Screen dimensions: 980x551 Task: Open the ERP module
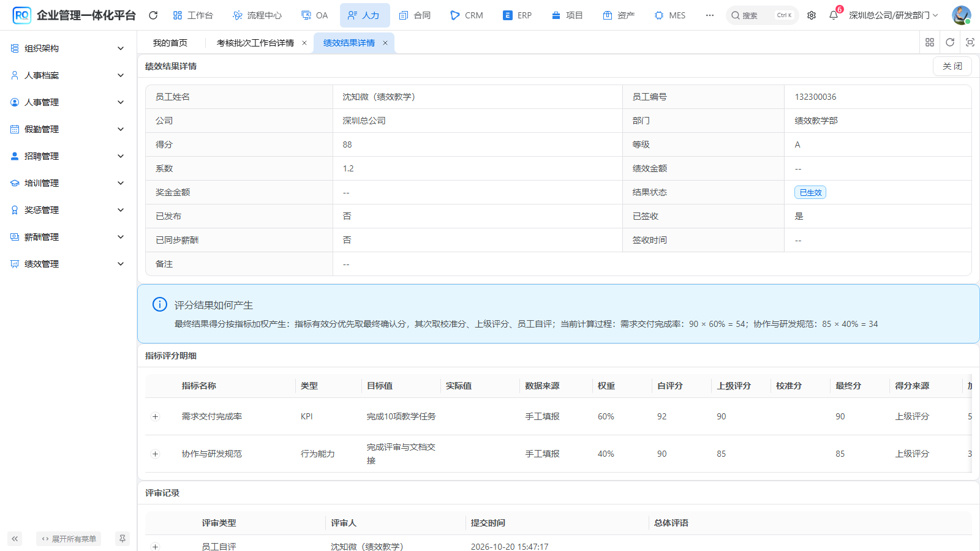518,15
